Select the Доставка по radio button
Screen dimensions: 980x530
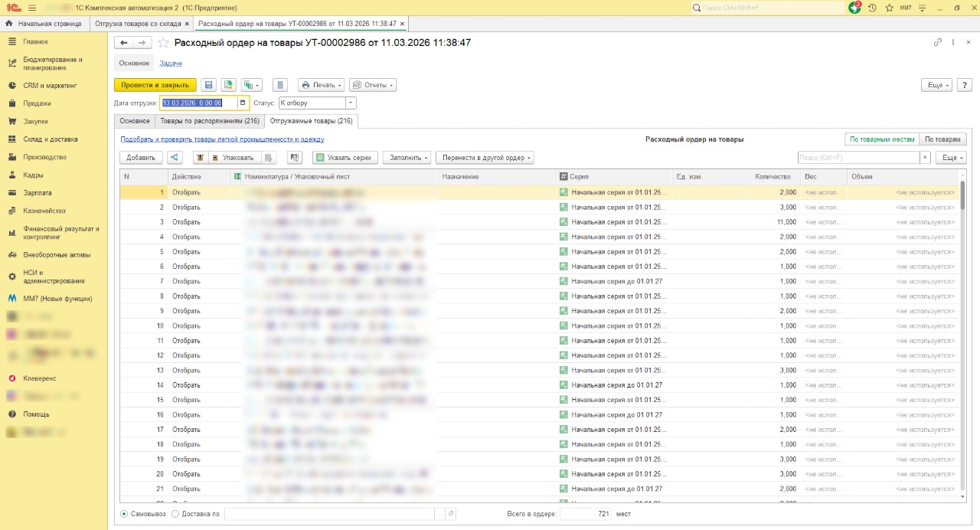pyautogui.click(x=175, y=514)
